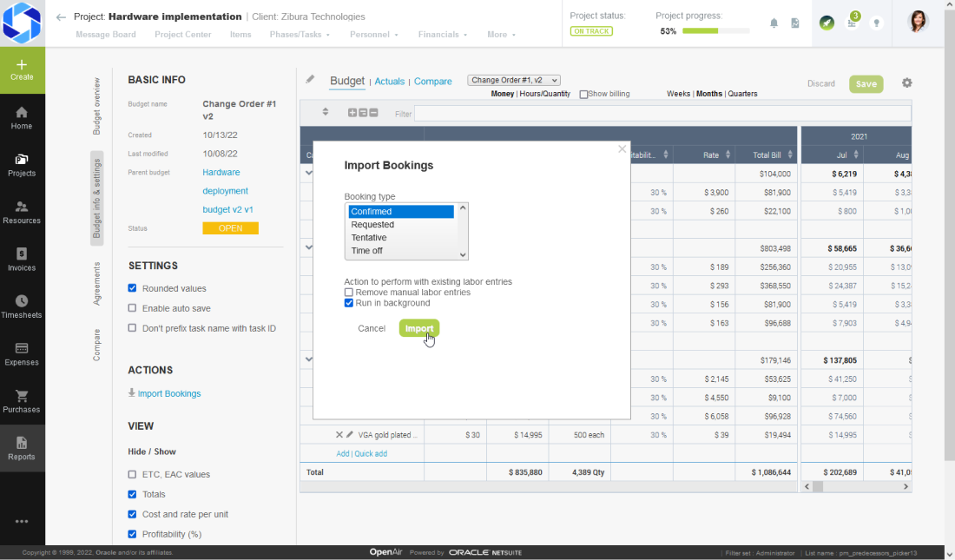Open Project Center from the navigation bar
Screen dimensions: 955x560
[x=182, y=35]
